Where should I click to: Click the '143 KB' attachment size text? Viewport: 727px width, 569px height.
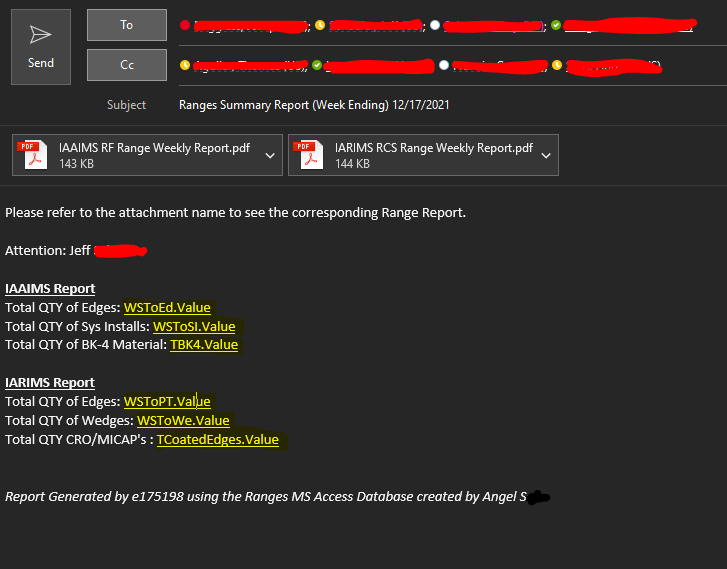[77, 164]
